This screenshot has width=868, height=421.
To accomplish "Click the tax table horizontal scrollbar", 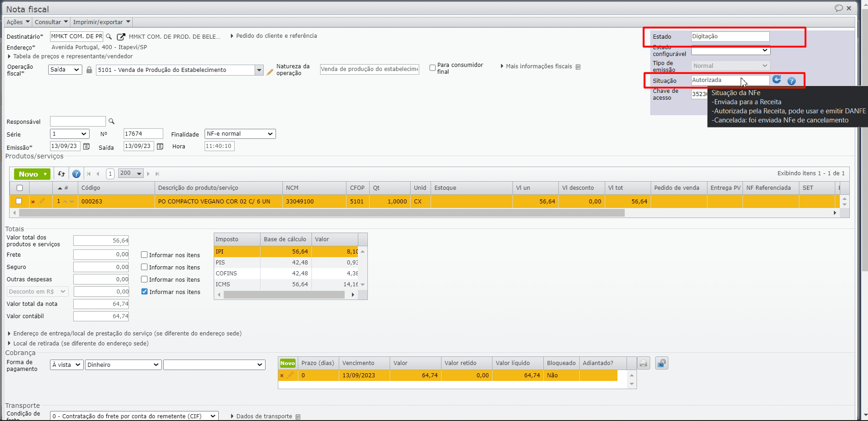I will [x=284, y=295].
